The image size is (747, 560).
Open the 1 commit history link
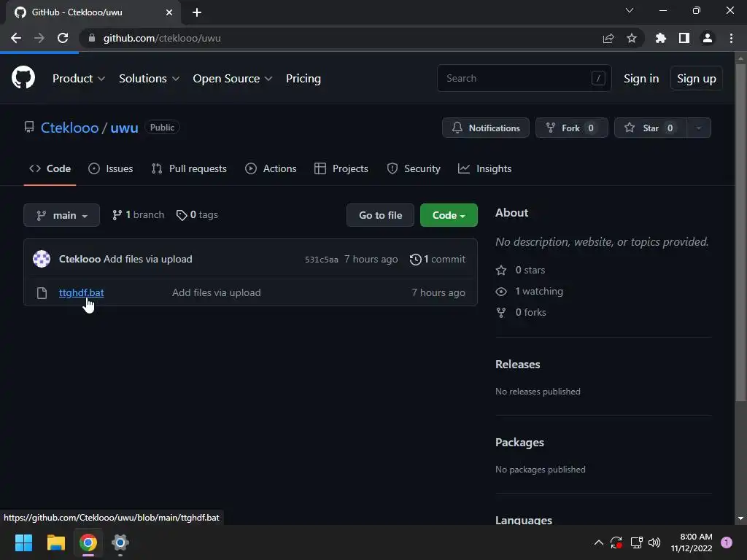[x=438, y=259]
